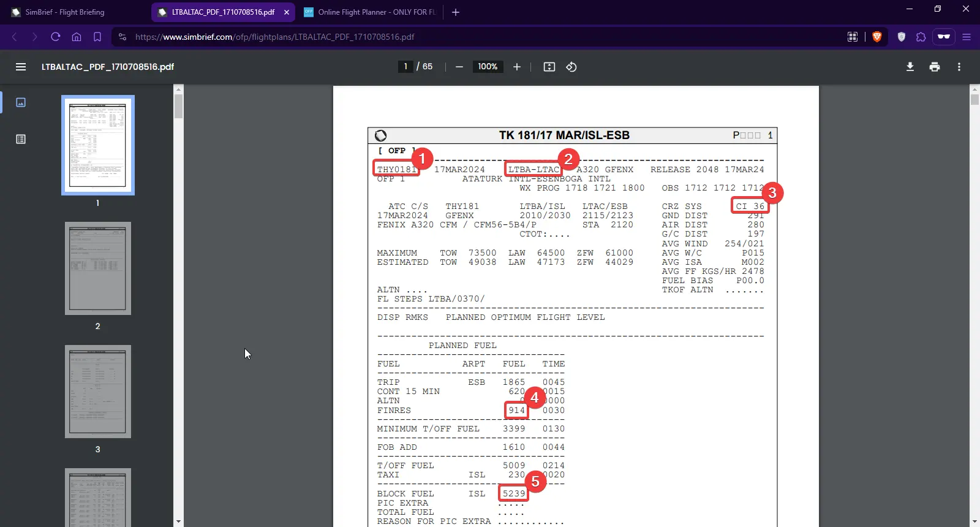Click the FOB ADD label
The width and height of the screenshot is (980, 527).
click(397, 447)
